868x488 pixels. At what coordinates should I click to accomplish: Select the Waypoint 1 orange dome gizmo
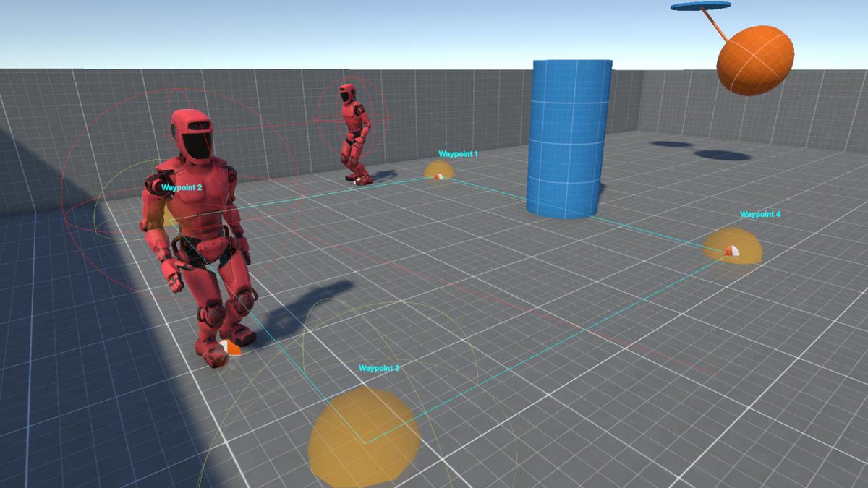pos(438,170)
